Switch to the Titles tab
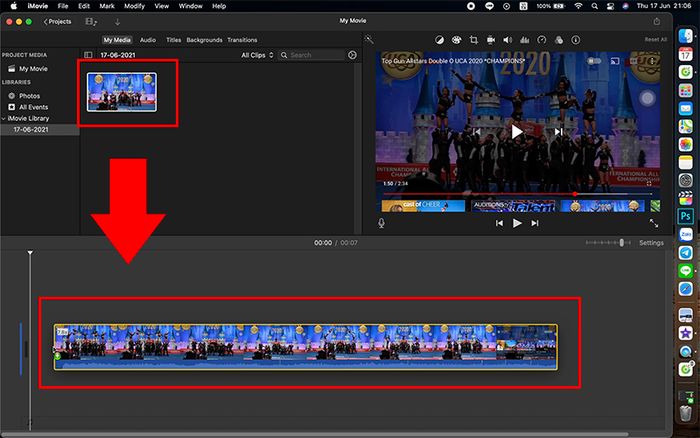This screenshot has width=700, height=438. 174,40
